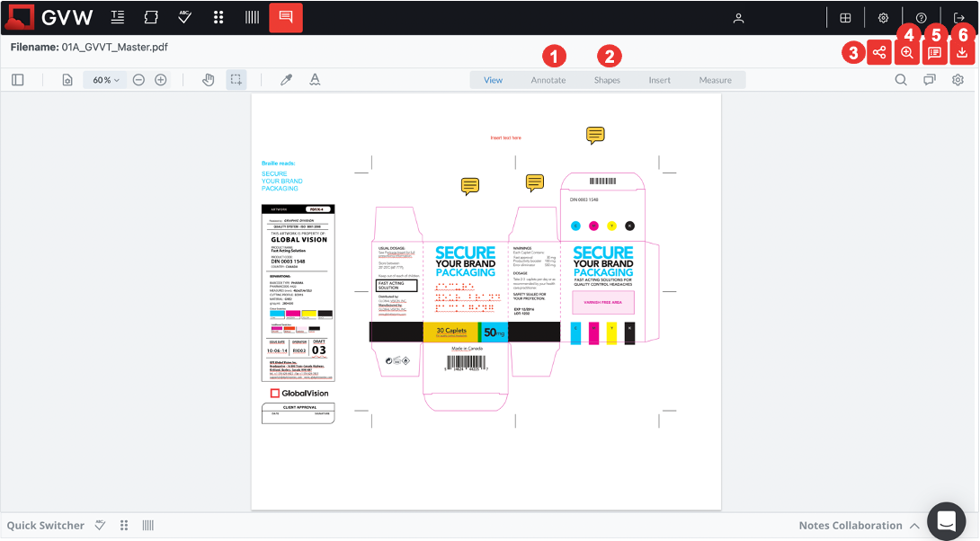The image size is (980, 541).
Task: Click the zoom out minus button
Action: tap(139, 80)
